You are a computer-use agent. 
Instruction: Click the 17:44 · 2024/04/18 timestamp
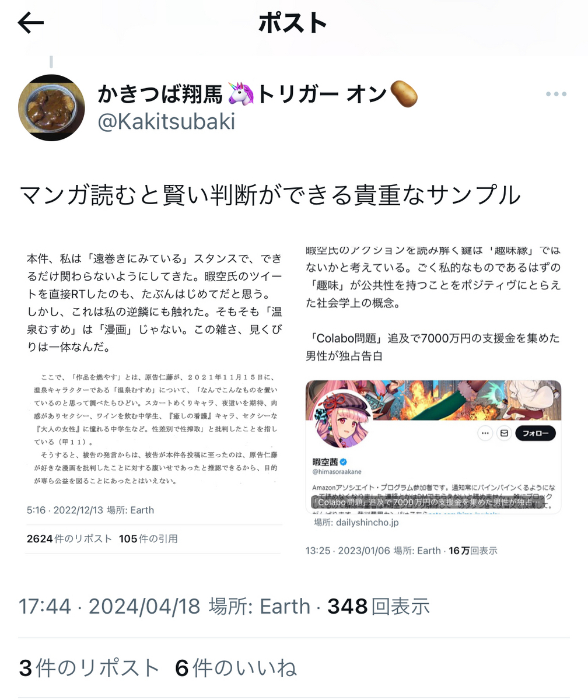pyautogui.click(x=109, y=606)
